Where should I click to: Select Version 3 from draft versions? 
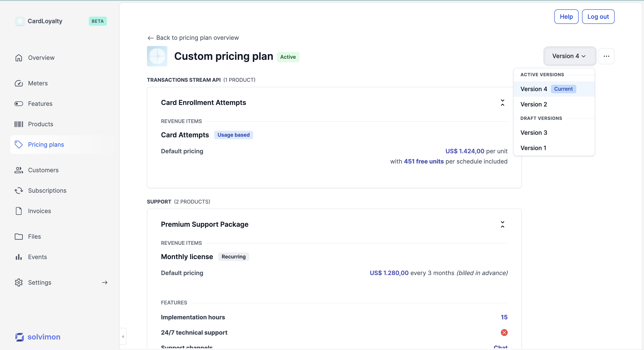(533, 132)
